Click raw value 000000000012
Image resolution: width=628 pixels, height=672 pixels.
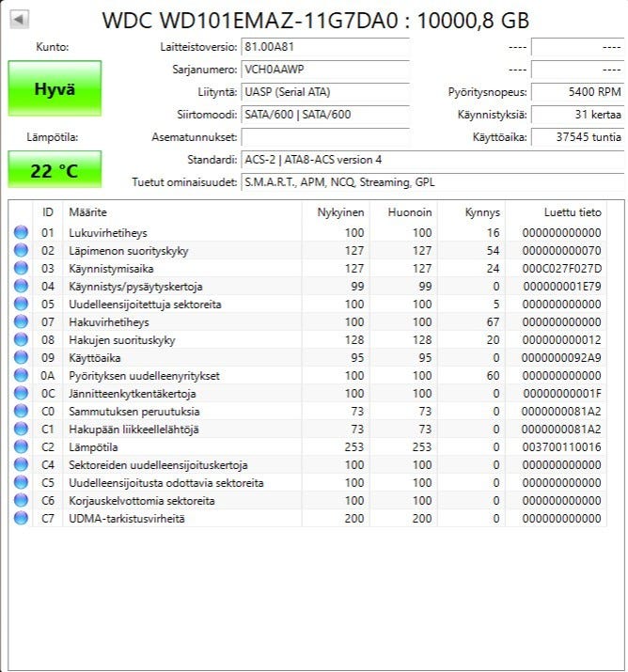click(x=561, y=340)
